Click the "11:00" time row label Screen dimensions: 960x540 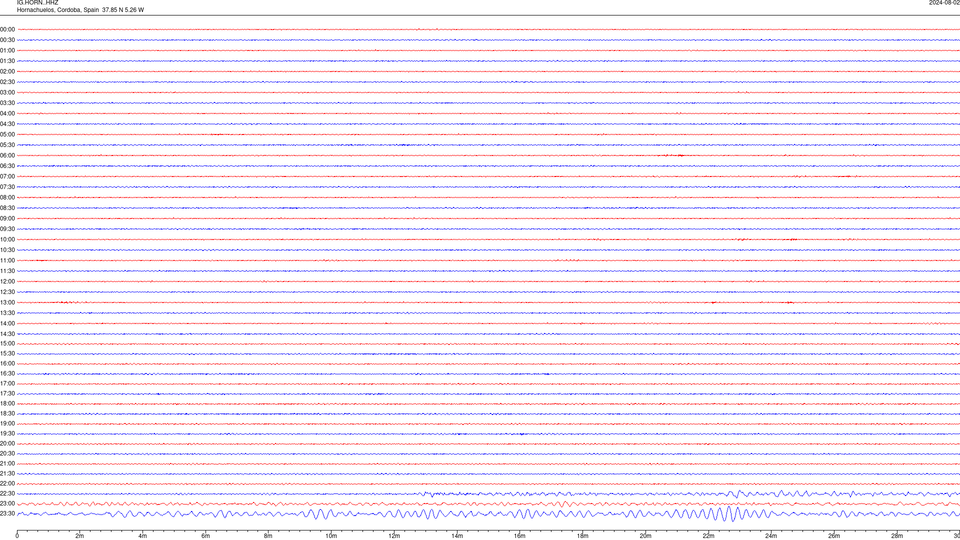click(7, 260)
